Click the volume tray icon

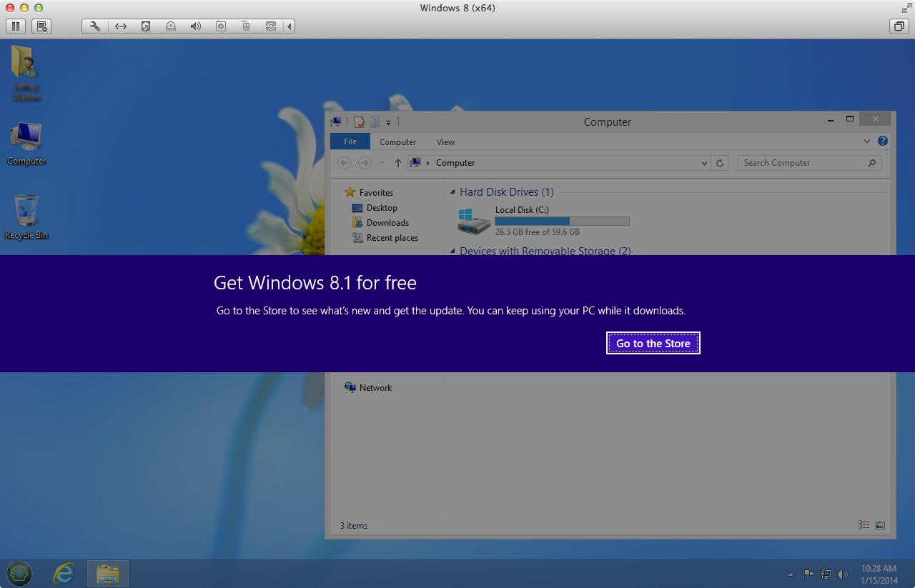843,574
